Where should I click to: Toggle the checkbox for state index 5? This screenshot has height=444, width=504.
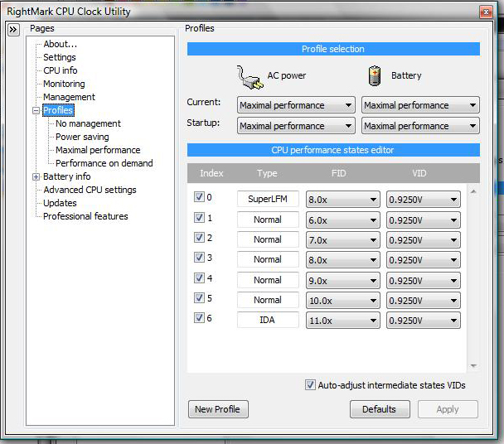point(199,298)
